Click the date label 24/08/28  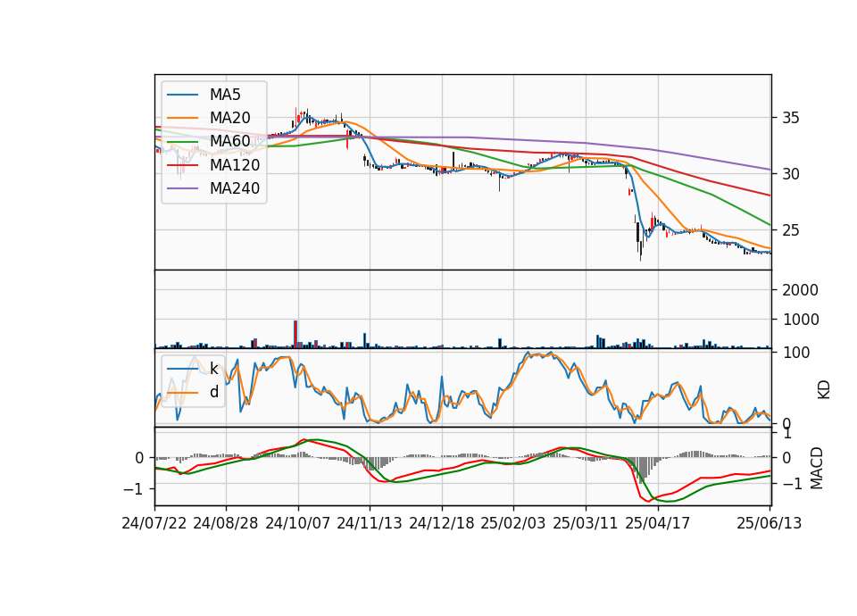pyautogui.click(x=226, y=523)
